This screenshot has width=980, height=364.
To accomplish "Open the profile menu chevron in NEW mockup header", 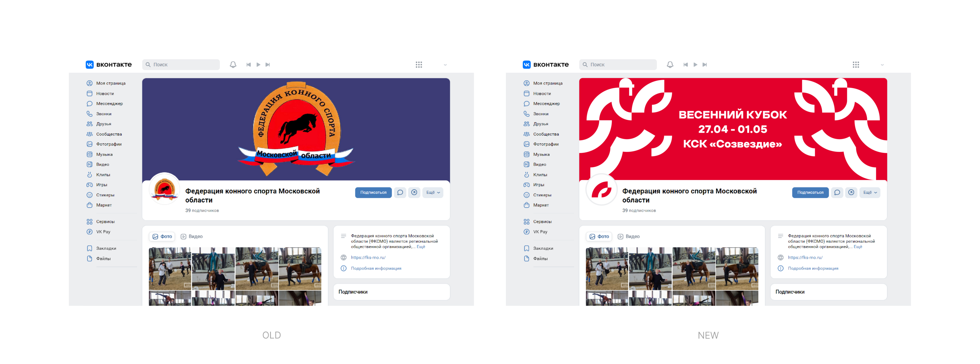I will click(x=882, y=65).
